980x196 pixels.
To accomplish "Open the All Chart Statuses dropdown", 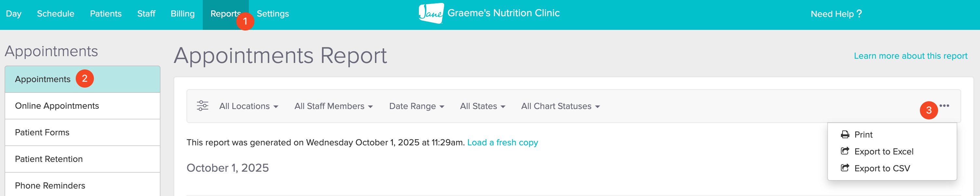I will pos(560,106).
